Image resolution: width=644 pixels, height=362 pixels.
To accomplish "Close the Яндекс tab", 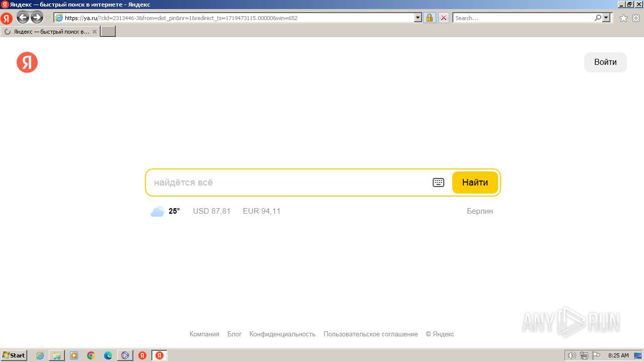I will (x=95, y=32).
